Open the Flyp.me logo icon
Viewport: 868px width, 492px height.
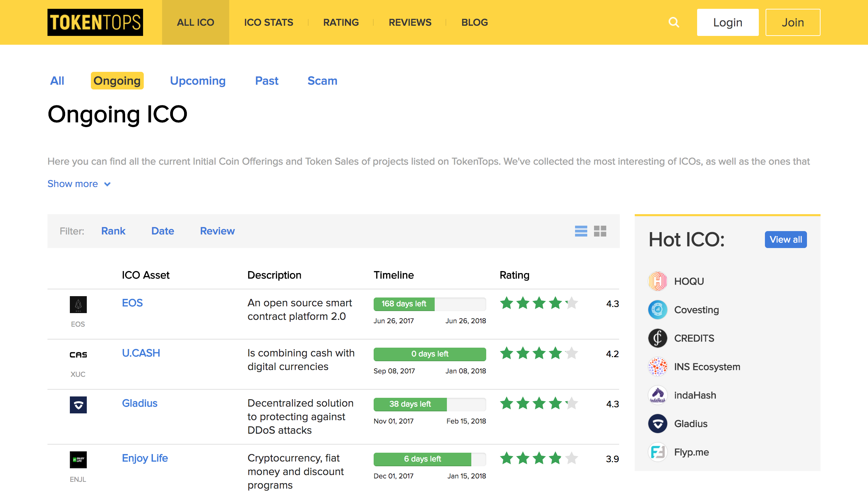657,452
